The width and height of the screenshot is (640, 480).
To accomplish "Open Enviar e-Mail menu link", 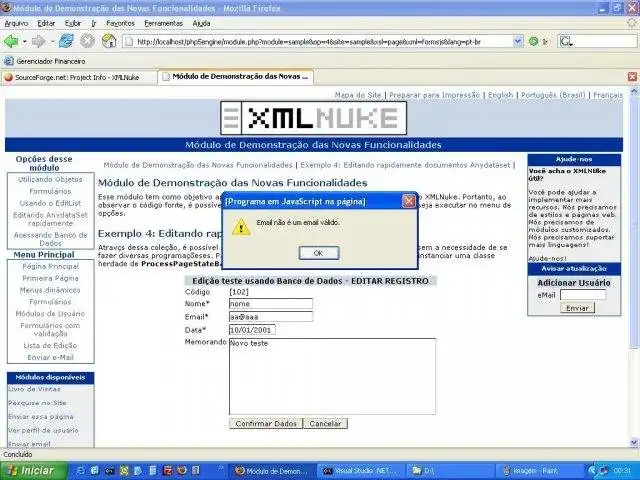I will (50, 358).
